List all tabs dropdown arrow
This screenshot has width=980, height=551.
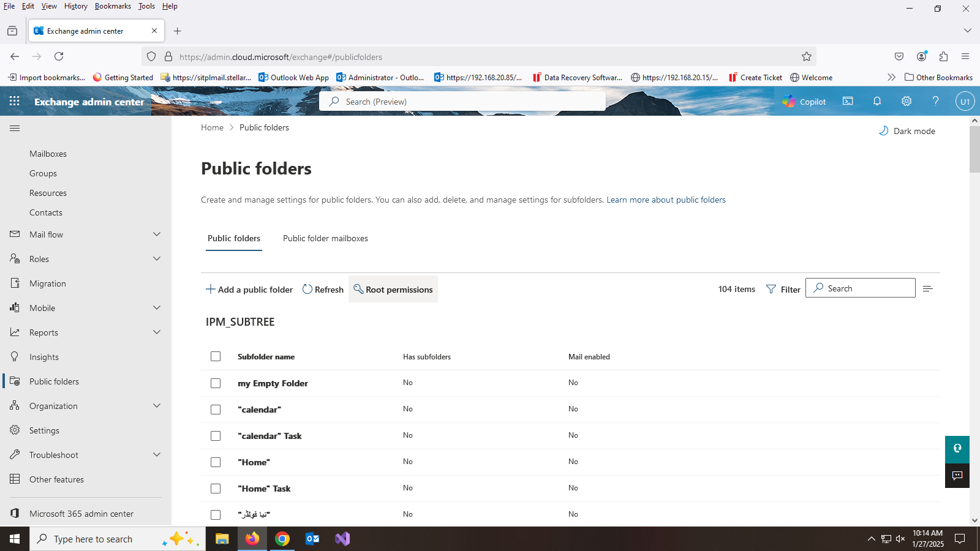tap(968, 31)
